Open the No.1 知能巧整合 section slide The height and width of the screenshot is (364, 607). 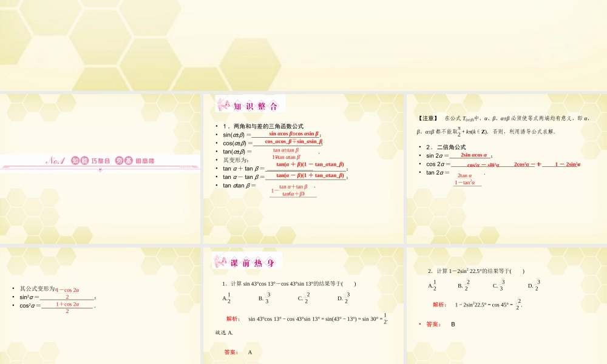pyautogui.click(x=100, y=169)
